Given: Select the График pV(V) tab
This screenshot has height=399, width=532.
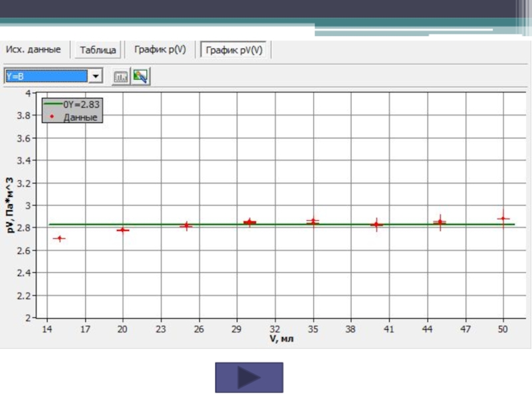Looking at the screenshot, I should [233, 50].
